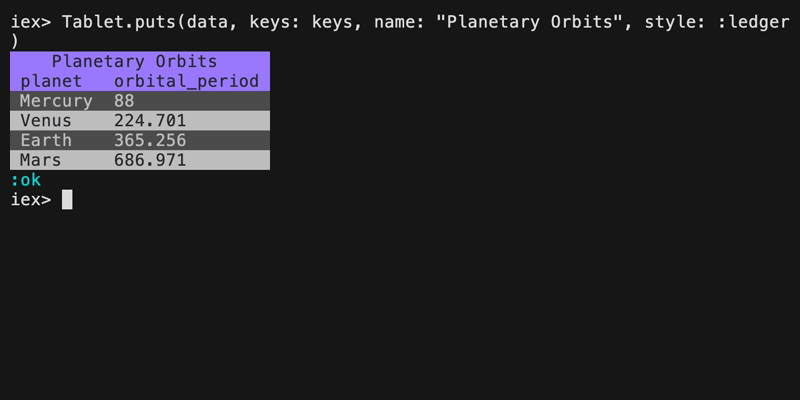800x400 pixels.
Task: Select the Mars table cell
Action: [x=41, y=160]
